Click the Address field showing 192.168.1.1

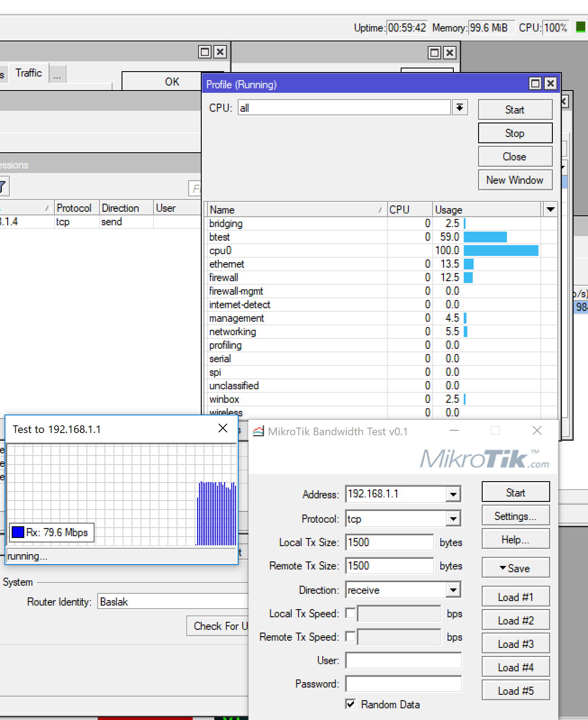[x=396, y=494]
